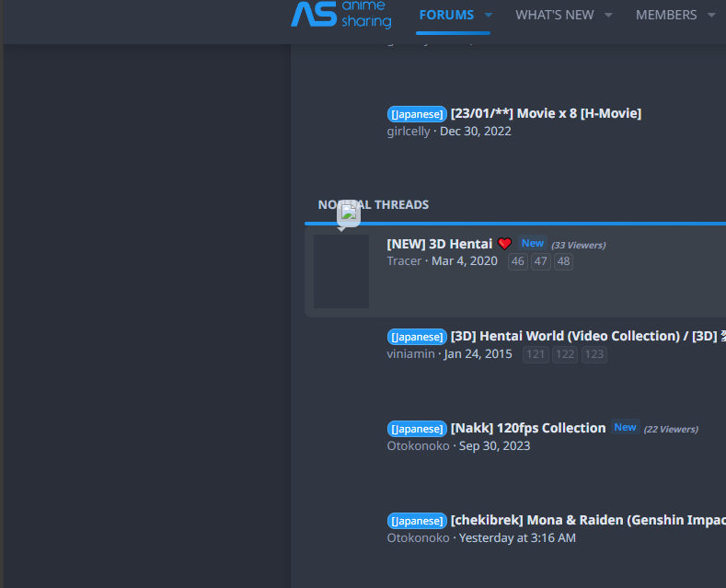Expand the Members dropdown arrow
Image resolution: width=726 pixels, height=588 pixels.
point(711,15)
